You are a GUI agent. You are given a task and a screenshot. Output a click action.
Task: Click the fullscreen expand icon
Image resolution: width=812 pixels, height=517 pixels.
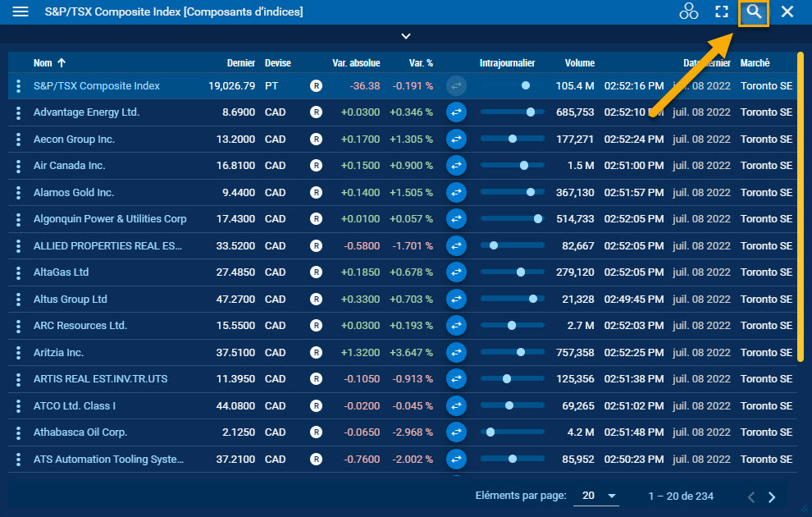(721, 11)
